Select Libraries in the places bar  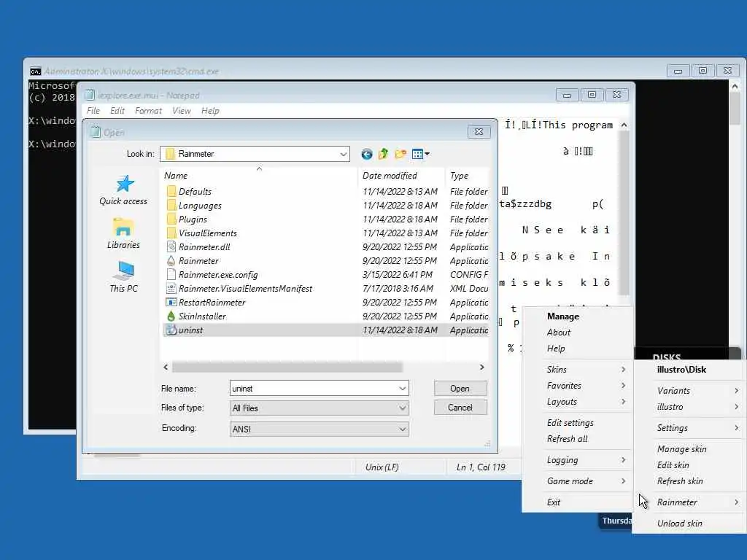click(123, 233)
